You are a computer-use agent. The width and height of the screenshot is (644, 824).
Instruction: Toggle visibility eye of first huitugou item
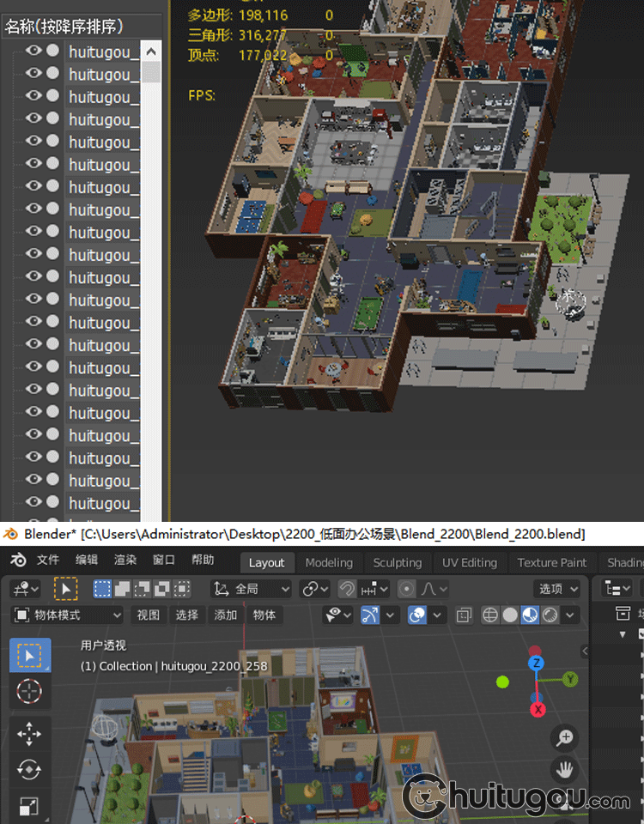pos(33,51)
